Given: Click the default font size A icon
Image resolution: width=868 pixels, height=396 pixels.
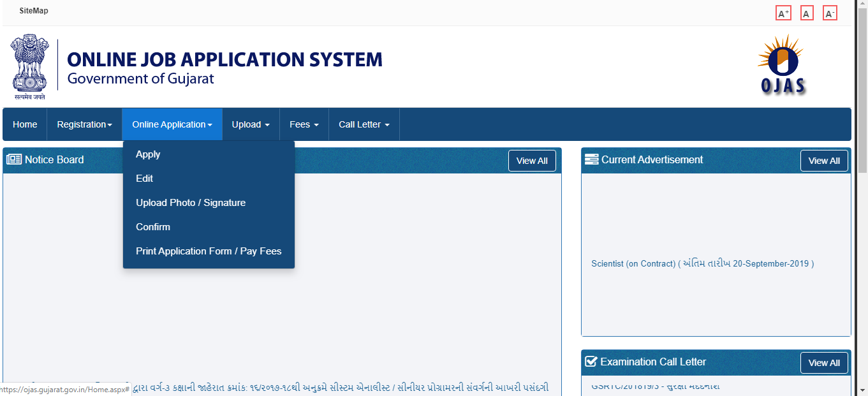Looking at the screenshot, I should tap(807, 12).
